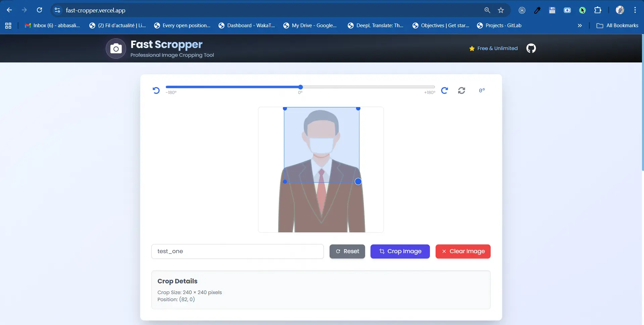The width and height of the screenshot is (644, 325).
Task: Open the browser Extensions puzzle icon
Action: [597, 10]
